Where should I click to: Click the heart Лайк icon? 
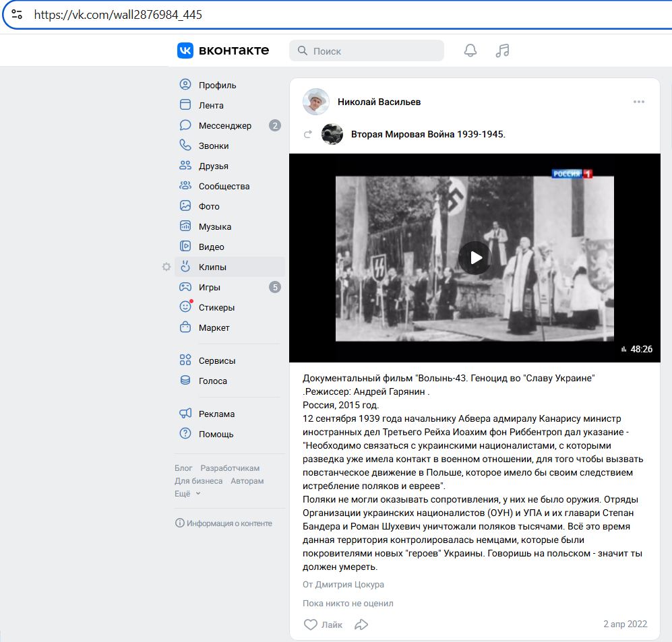(310, 624)
